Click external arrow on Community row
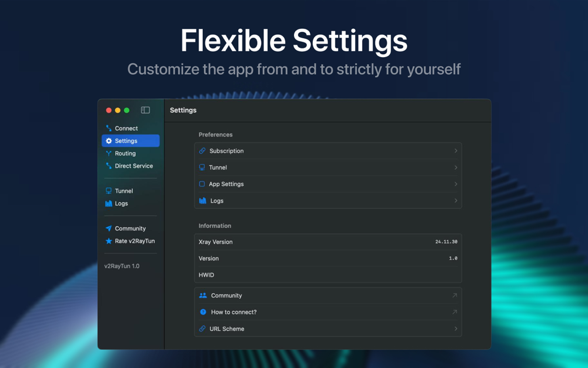 pos(455,296)
